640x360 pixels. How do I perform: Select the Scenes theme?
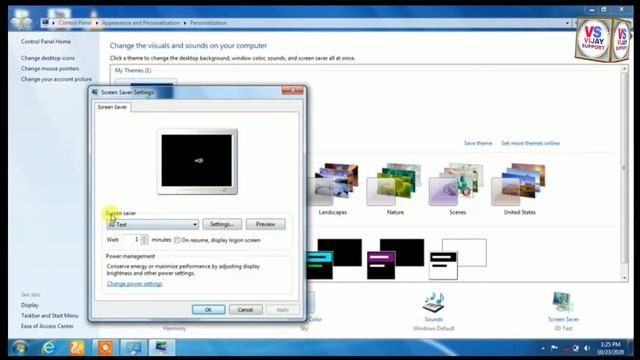tap(457, 189)
